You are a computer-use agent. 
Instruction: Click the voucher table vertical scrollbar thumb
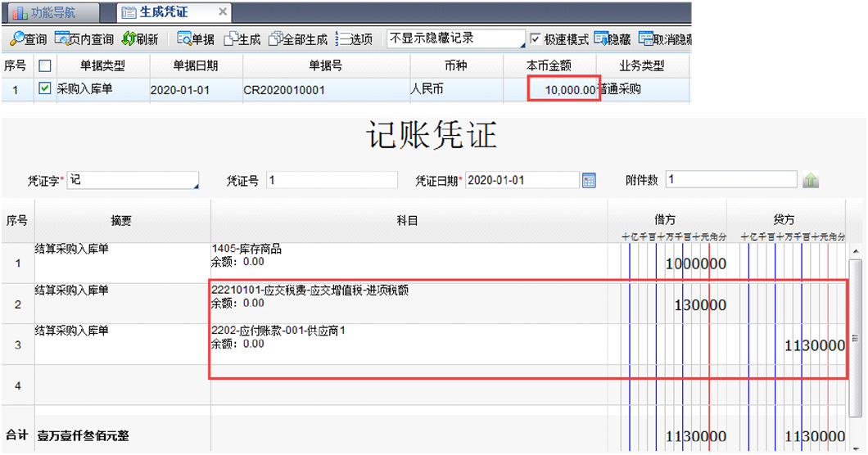point(855,338)
